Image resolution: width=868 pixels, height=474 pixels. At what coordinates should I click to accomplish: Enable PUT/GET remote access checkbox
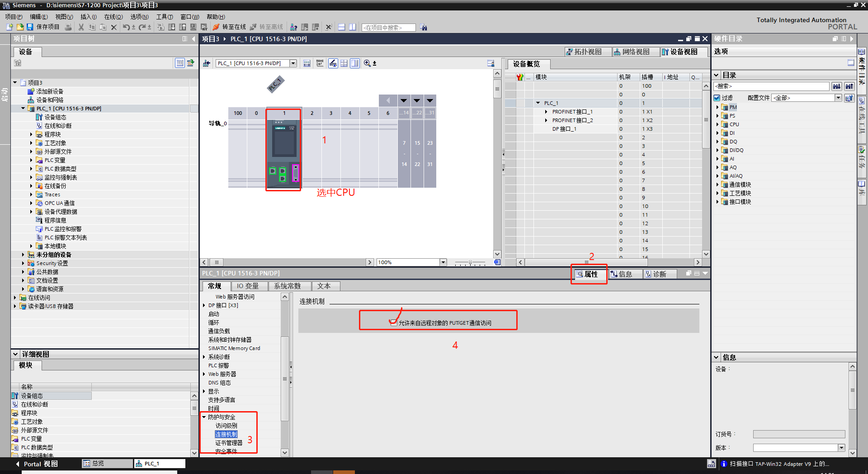[394, 323]
